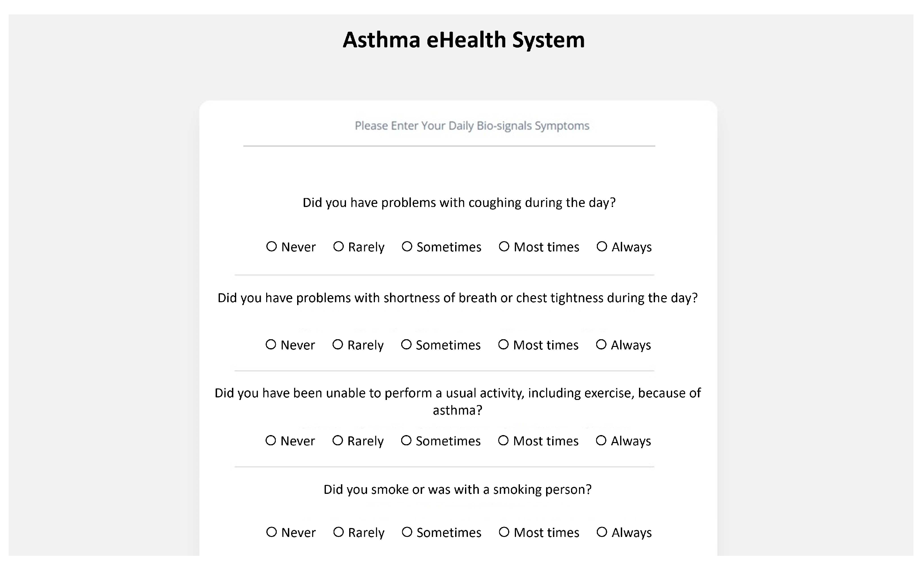924x567 pixels.
Task: Choose Rarely for usual activity question
Action: pos(337,441)
